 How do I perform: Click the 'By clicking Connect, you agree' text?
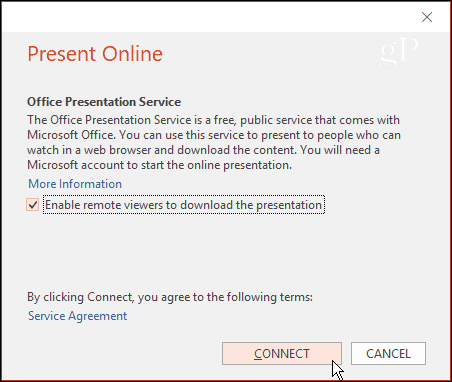170,297
